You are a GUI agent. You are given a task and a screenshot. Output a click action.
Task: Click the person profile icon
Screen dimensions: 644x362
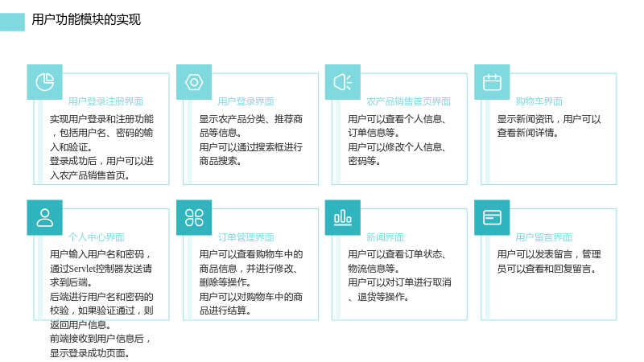[x=45, y=217]
